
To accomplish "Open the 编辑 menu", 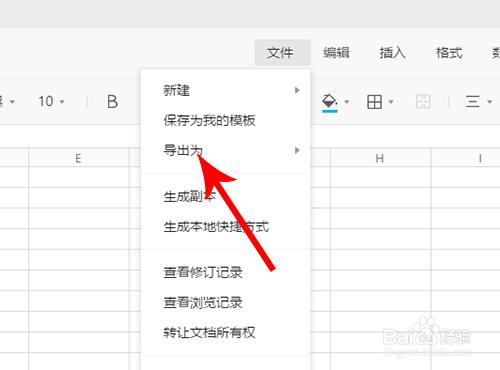I will coord(336,53).
